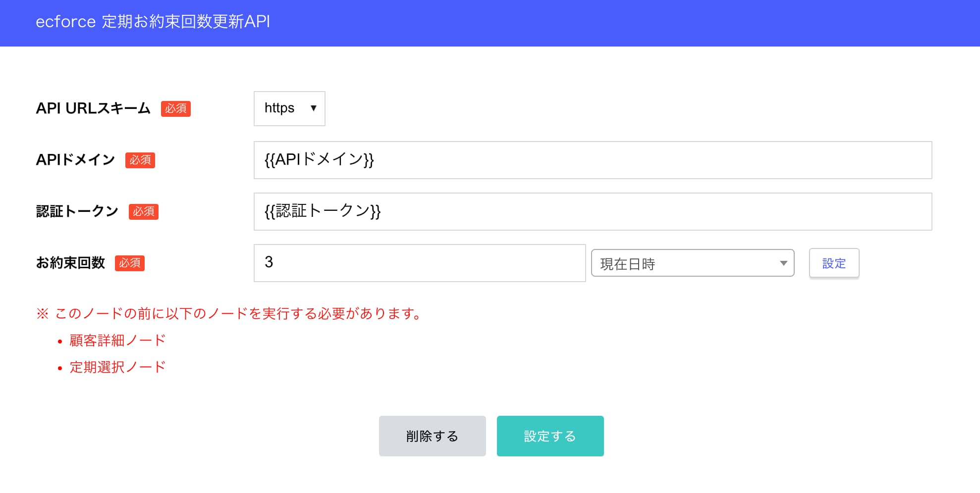Click the API URLスキーム label
This screenshot has width=980, height=493.
93,108
